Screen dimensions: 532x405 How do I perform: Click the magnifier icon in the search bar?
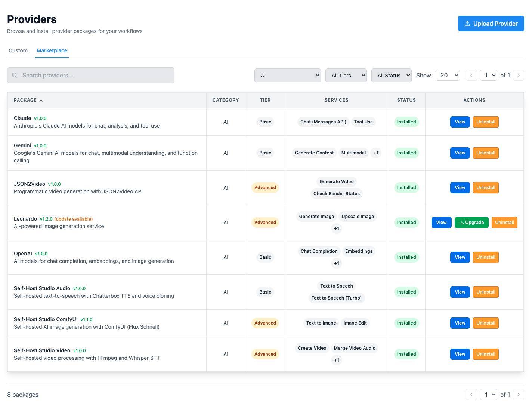pyautogui.click(x=15, y=75)
